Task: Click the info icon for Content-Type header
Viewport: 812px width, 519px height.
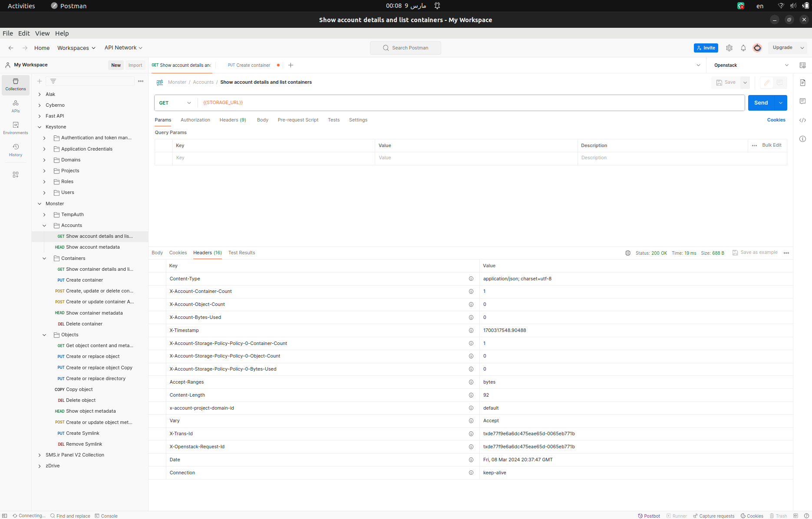Action: coord(471,279)
